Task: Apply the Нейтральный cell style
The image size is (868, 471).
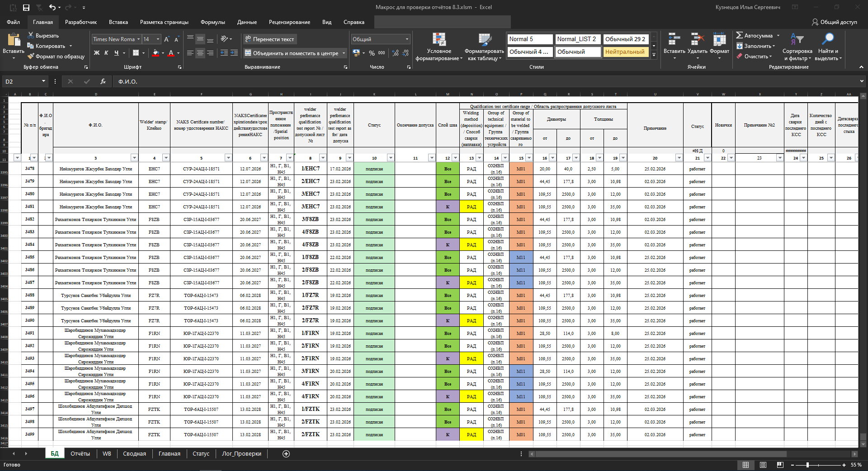Action: [625, 52]
